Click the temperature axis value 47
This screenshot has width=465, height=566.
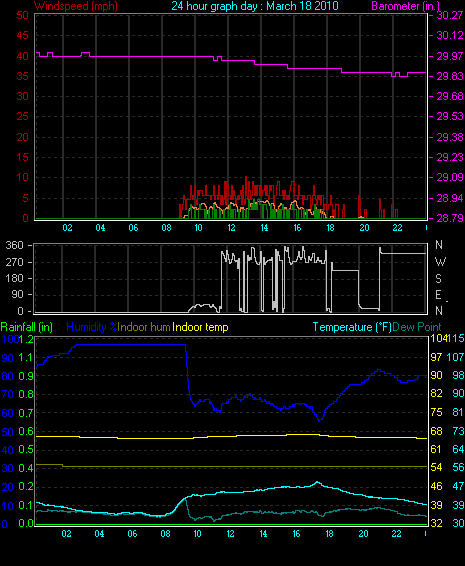(x=459, y=486)
